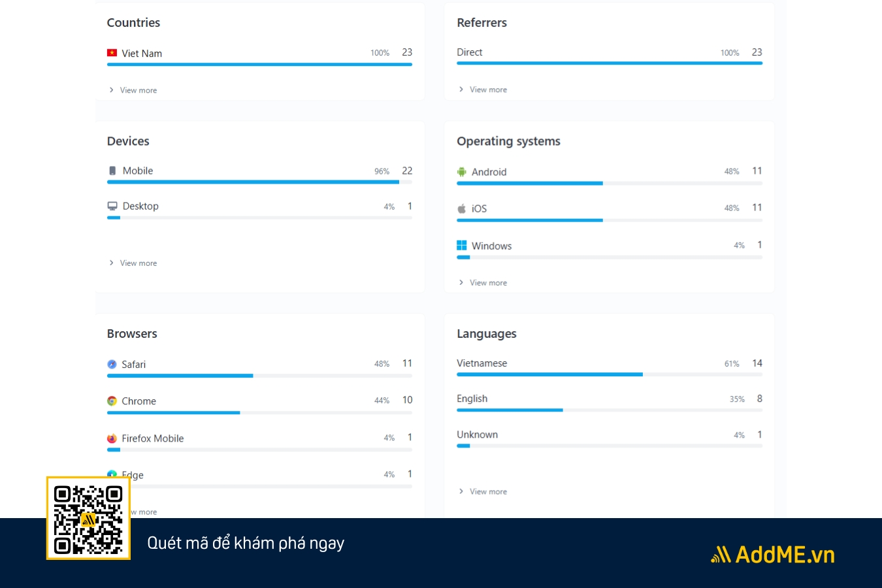The height and width of the screenshot is (588, 882).
Task: Click the Quét mã để khám phá ngay text
Action: click(x=246, y=543)
